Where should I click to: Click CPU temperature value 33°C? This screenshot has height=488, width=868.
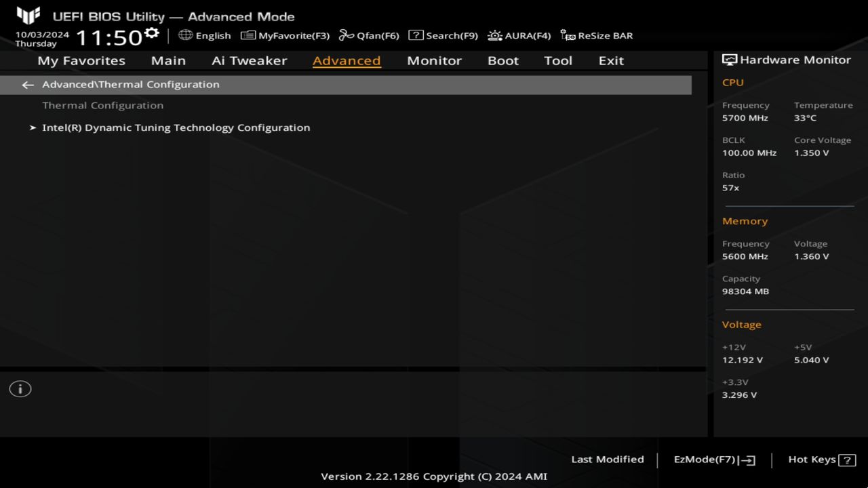click(x=805, y=118)
